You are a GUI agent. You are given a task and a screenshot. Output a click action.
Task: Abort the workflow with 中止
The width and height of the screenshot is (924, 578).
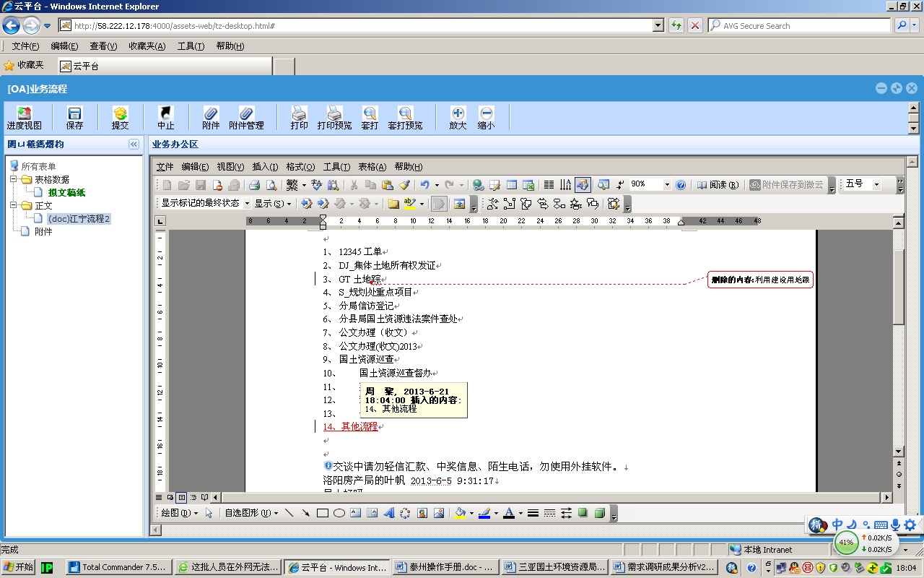click(x=166, y=118)
